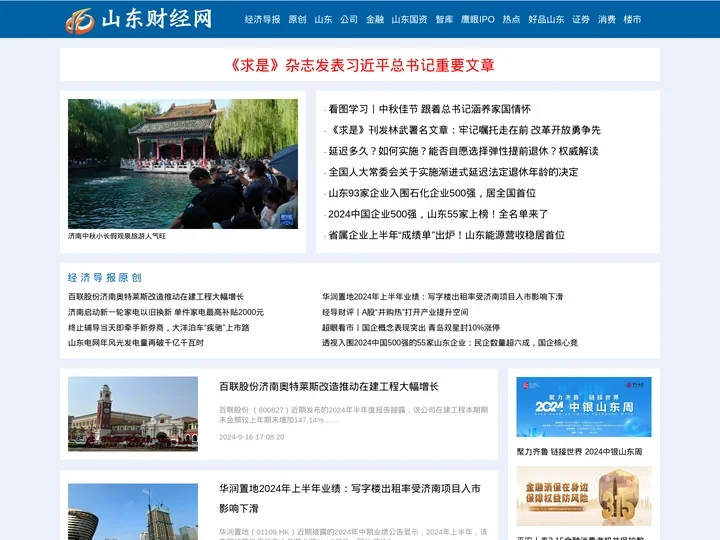Open link 聚力齐鲁 链接世界 2024中银山东周
Viewport: 720px width, 540px height.
[579, 452]
